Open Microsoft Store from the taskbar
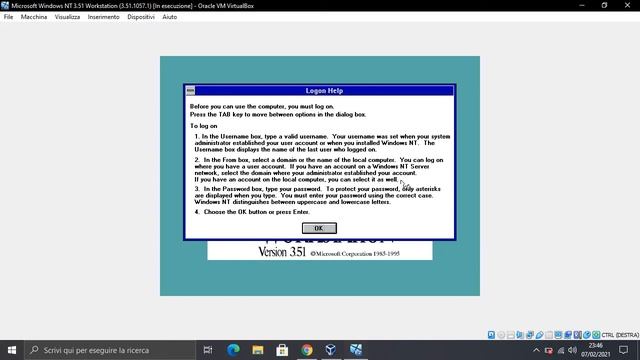Viewport: 640px width, 360px height. click(x=282, y=350)
